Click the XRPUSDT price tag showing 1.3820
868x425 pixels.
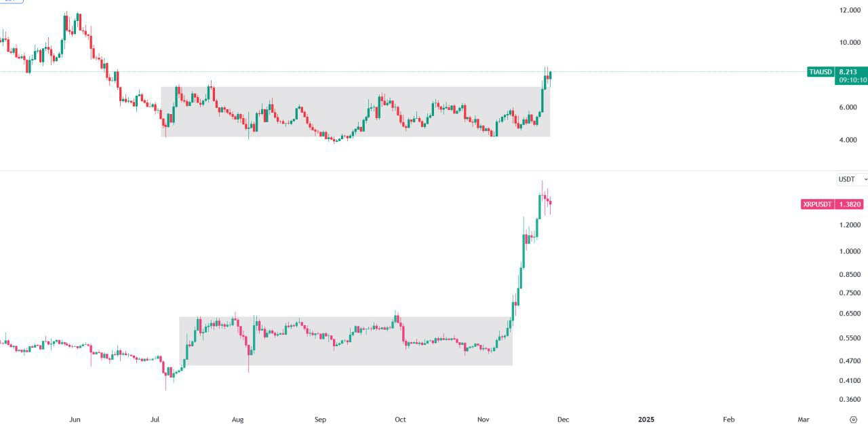point(849,204)
